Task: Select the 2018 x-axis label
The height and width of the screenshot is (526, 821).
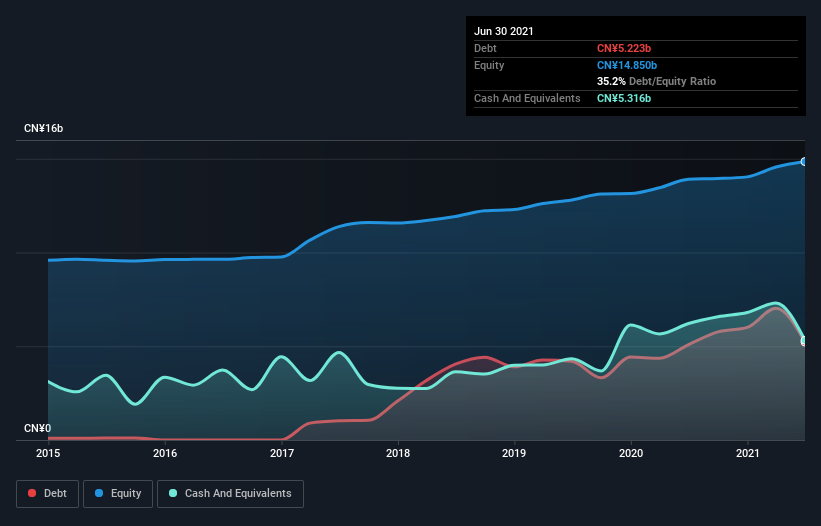Action: click(398, 453)
